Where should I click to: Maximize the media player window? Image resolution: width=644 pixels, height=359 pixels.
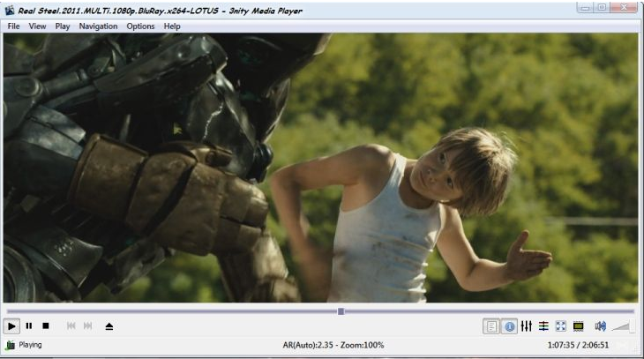603,7
